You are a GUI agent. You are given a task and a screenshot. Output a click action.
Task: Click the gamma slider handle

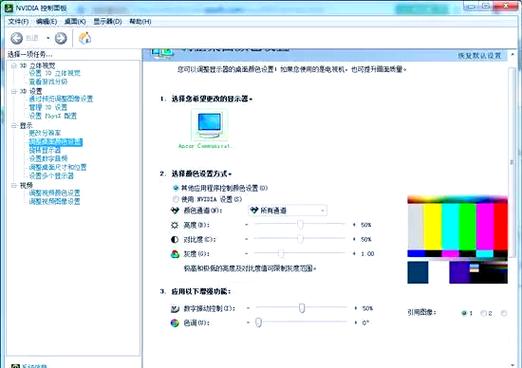pos(281,253)
